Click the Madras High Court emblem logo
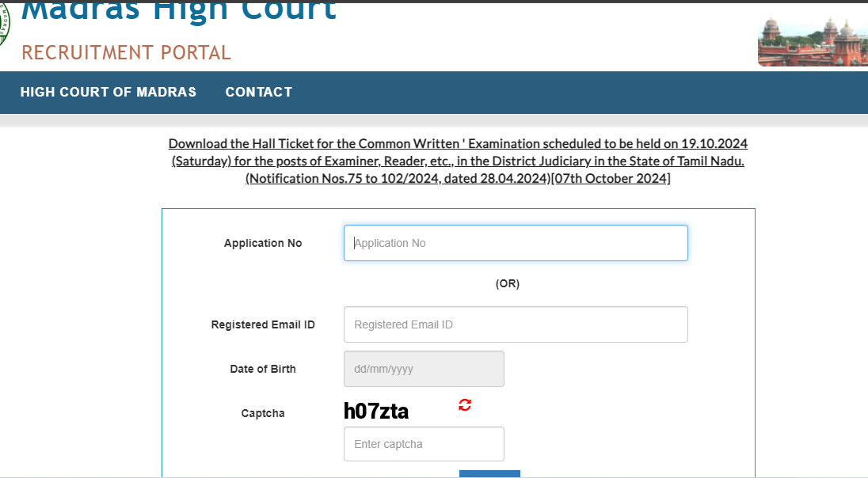The width and height of the screenshot is (868, 478). tap(6, 26)
